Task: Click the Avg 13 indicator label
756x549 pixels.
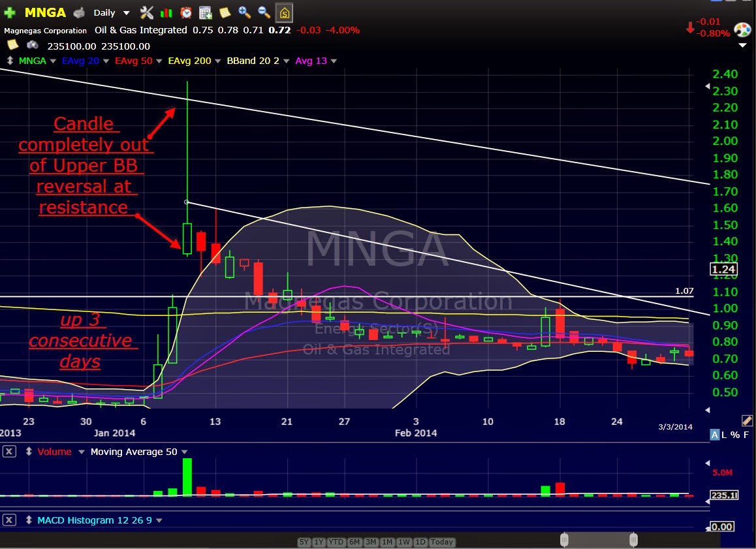Action: tap(311, 61)
